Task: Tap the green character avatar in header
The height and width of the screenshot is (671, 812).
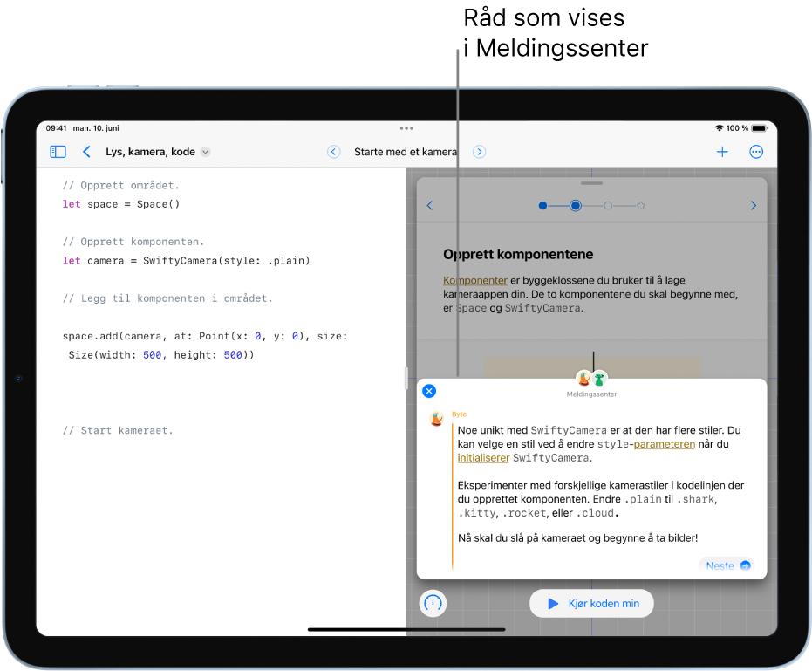Action: pyautogui.click(x=600, y=380)
